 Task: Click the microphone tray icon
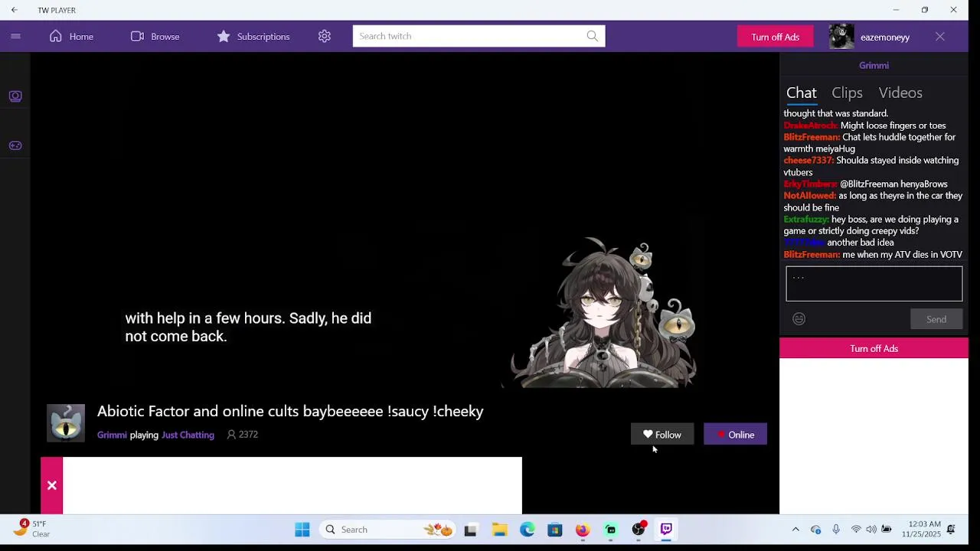click(836, 530)
